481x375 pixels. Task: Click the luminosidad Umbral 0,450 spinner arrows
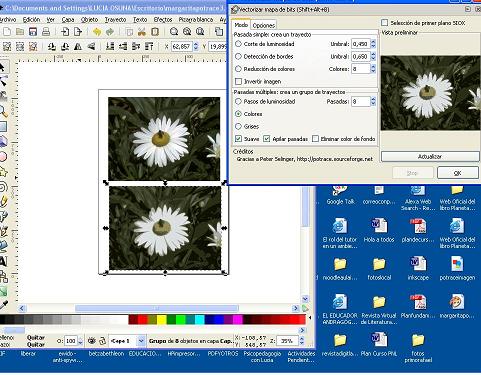click(373, 44)
